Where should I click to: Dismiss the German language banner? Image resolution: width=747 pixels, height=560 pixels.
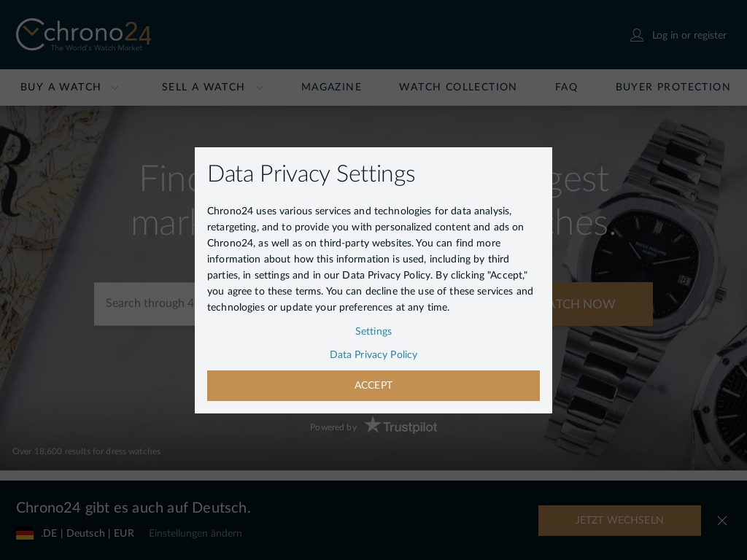tap(722, 521)
